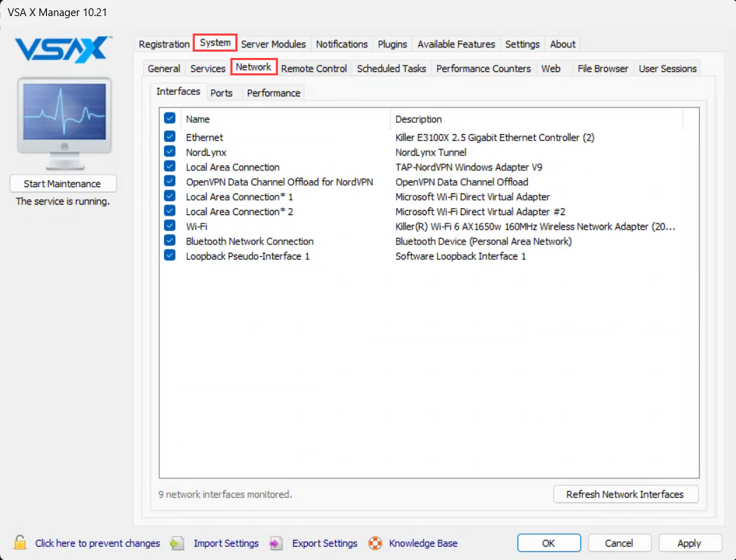
Task: Click 'Software Loopback Interface 1' description
Action: [x=460, y=256]
